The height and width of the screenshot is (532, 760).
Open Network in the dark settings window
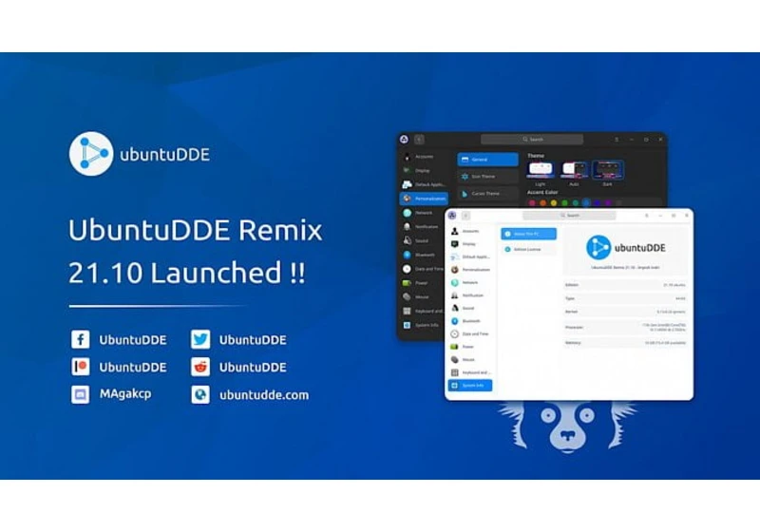click(x=423, y=213)
